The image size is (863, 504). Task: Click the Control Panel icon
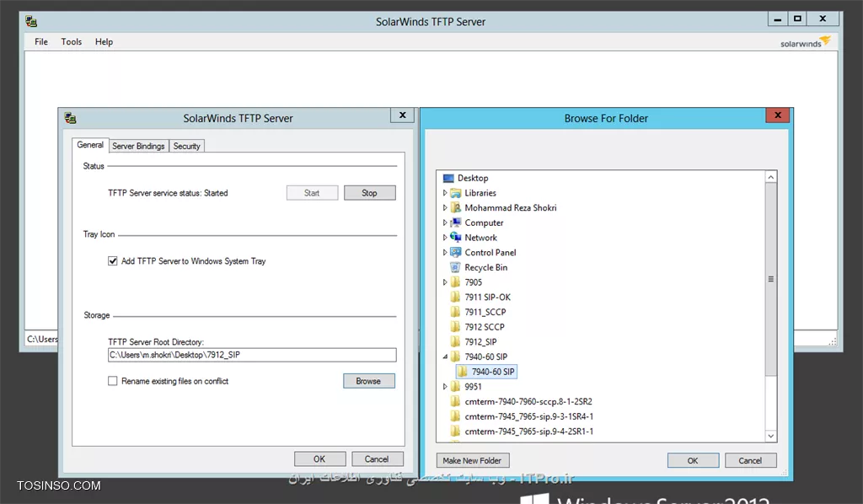[x=455, y=253]
